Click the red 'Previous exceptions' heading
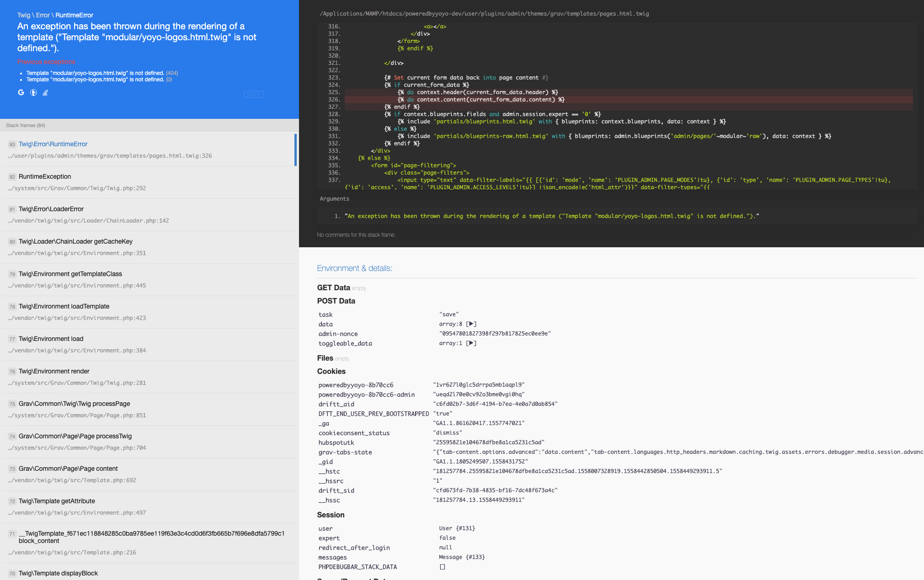Image resolution: width=924 pixels, height=580 pixels. (46, 62)
